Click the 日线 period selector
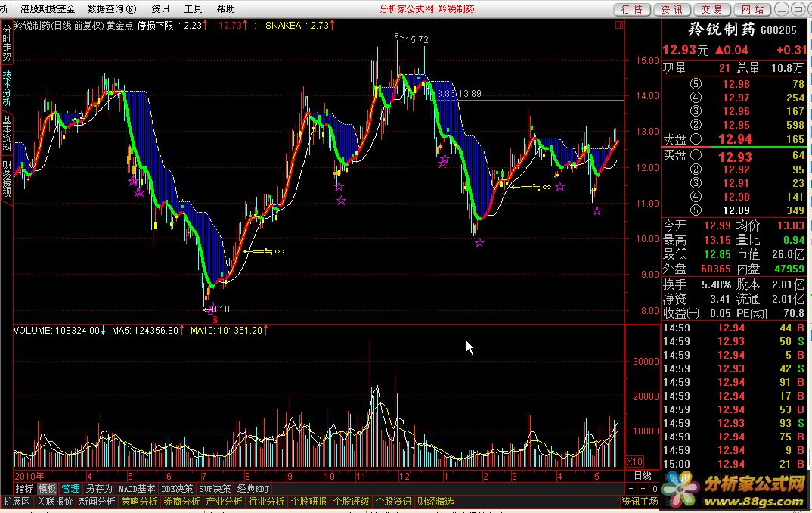 click(x=643, y=476)
